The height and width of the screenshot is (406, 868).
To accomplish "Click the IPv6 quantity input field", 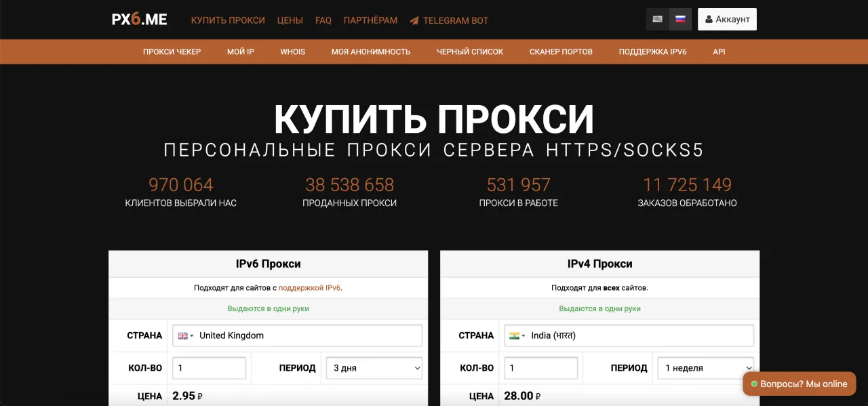I will click(x=209, y=368).
